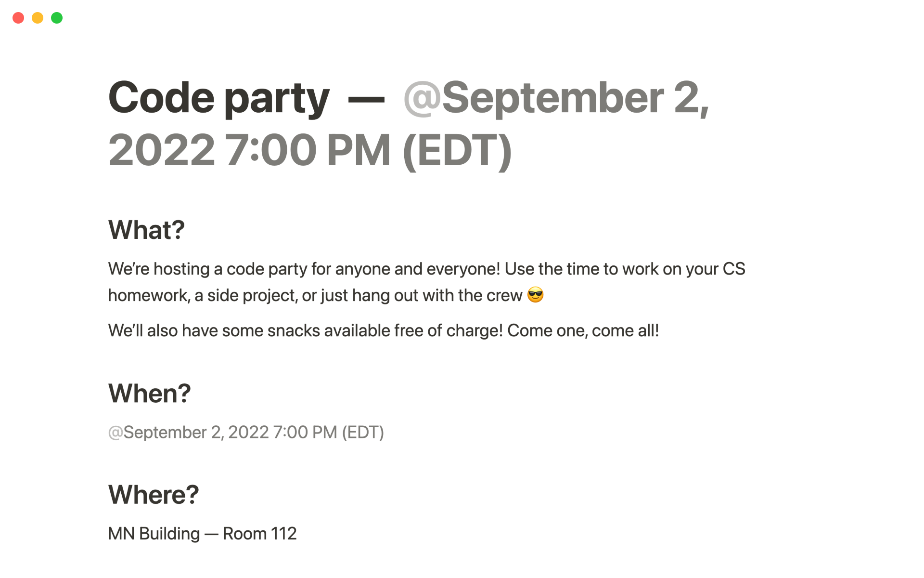Click the 'Where?' heading
The height and width of the screenshot is (578, 924).
coord(154,495)
